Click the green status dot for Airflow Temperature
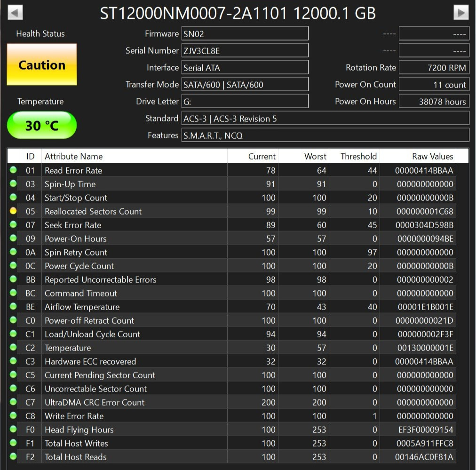This screenshot has width=476, height=470. point(13,306)
